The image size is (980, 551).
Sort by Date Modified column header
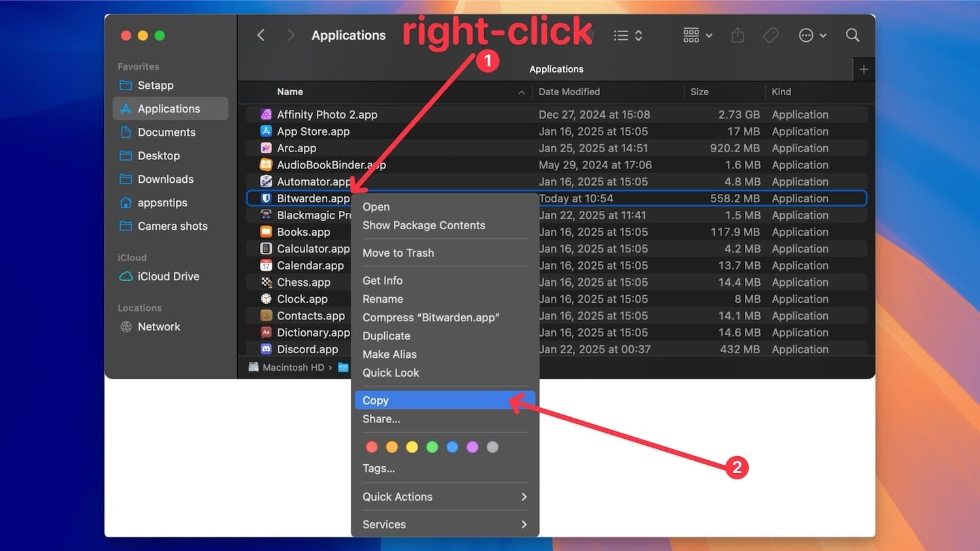569,92
